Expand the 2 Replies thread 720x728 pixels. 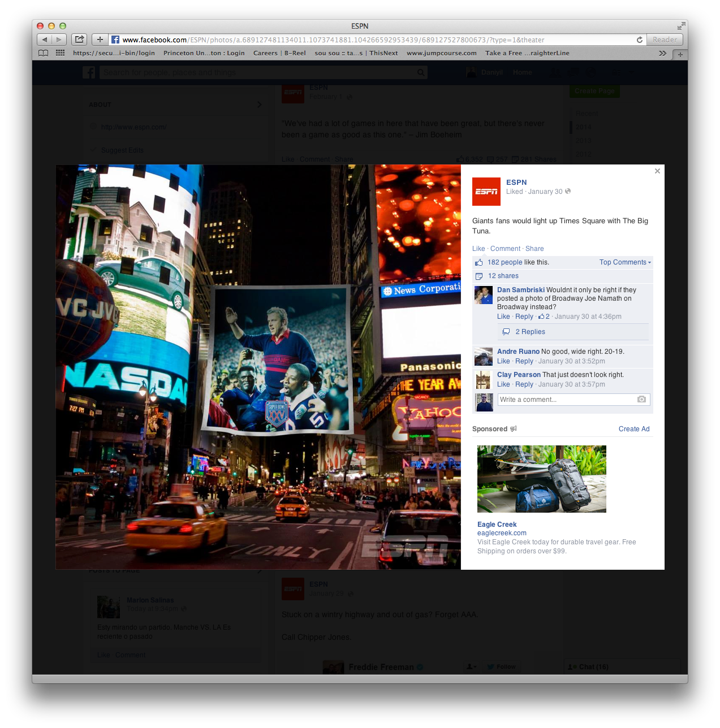pos(530,332)
